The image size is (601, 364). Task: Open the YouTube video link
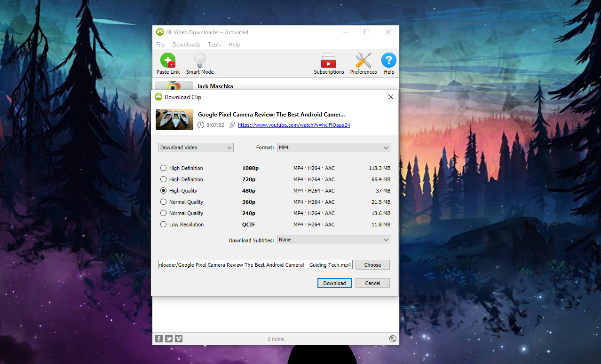[293, 124]
